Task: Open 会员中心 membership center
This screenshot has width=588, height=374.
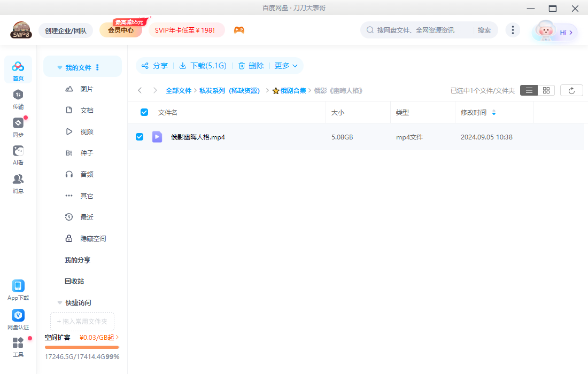Action: [x=120, y=30]
